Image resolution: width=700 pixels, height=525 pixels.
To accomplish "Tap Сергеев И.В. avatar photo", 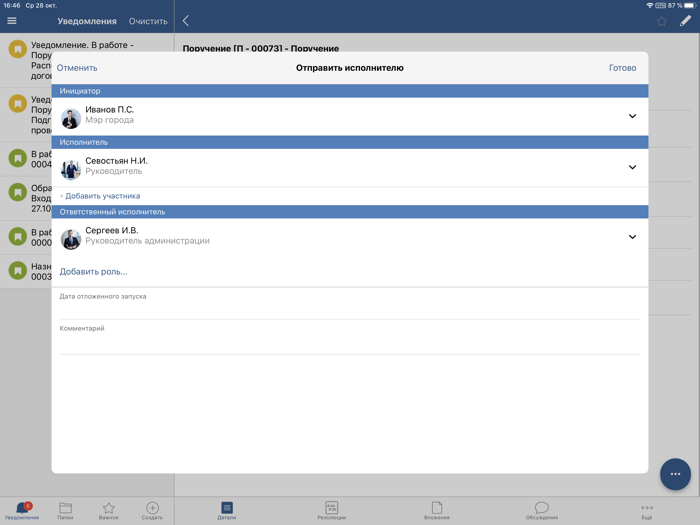I will [x=71, y=239].
